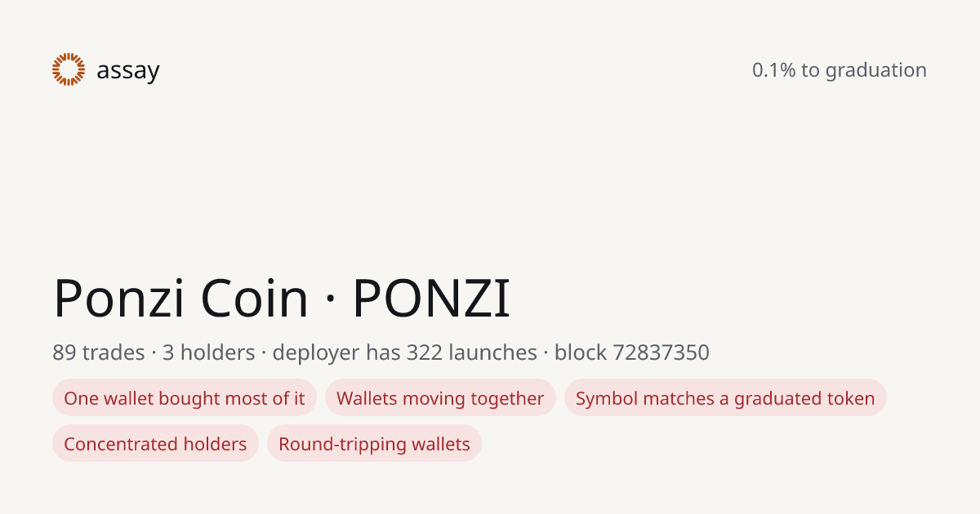
Task: View the 3 holders stat
Action: [x=208, y=352]
